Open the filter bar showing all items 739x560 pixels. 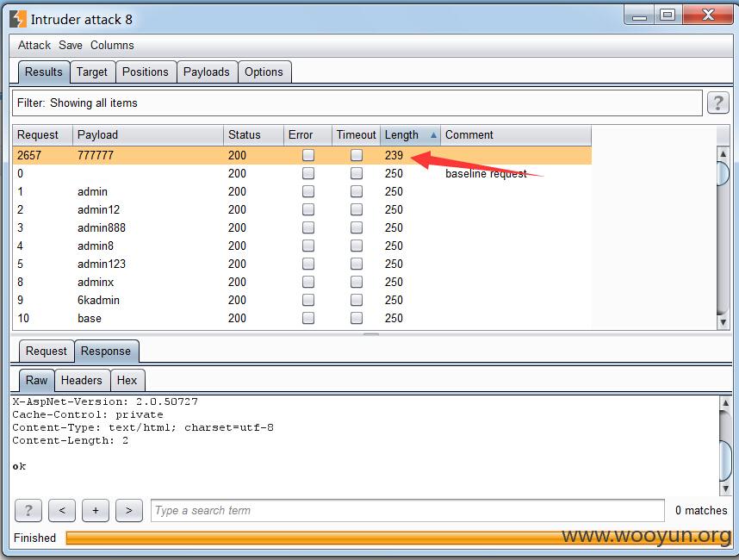[x=357, y=103]
